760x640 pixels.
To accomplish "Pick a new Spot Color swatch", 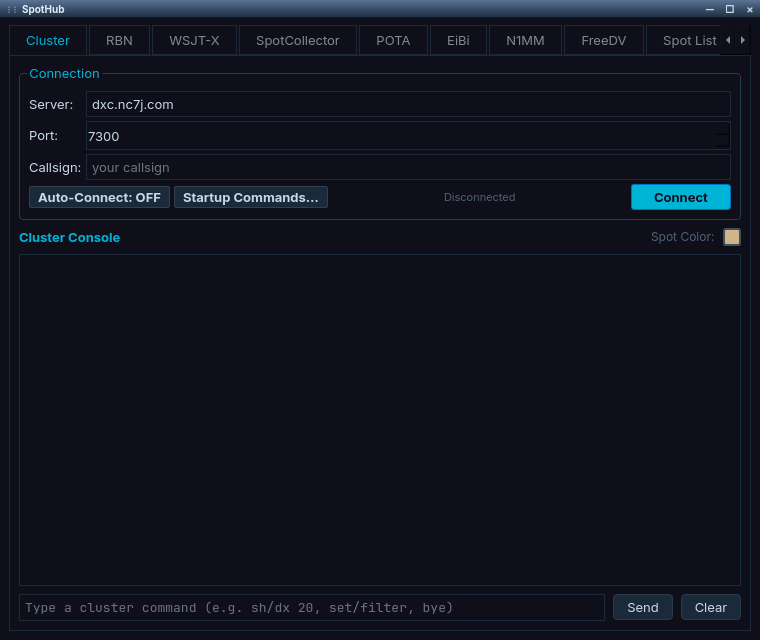I will click(731, 237).
